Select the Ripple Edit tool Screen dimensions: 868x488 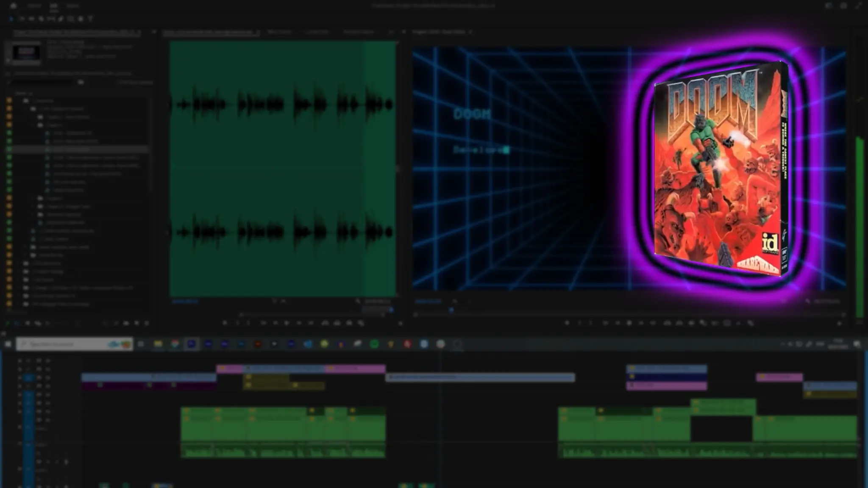point(31,19)
